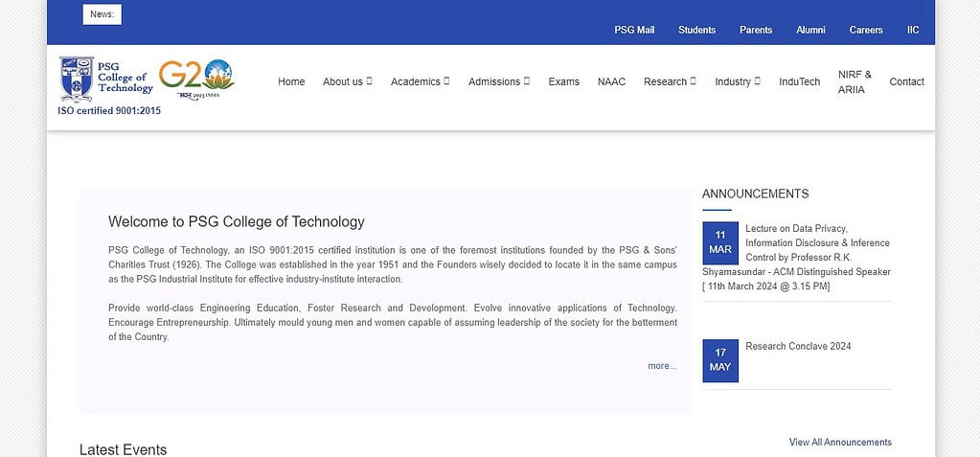This screenshot has width=980, height=457.
Task: Expand the Research dropdown menu
Action: point(670,81)
